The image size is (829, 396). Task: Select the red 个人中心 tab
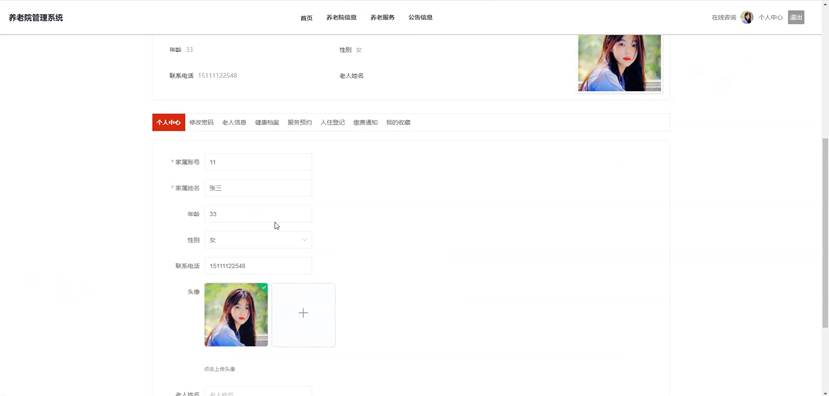[x=169, y=122]
